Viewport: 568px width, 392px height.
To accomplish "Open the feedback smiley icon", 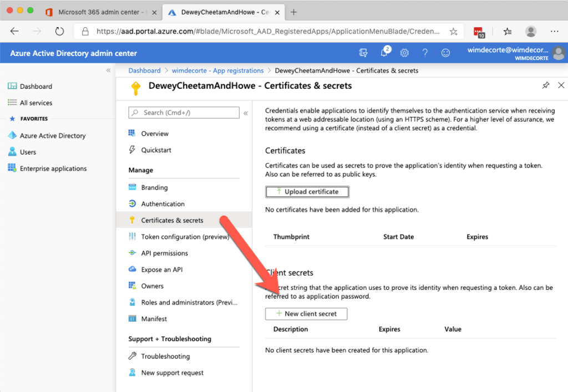I will (x=445, y=53).
